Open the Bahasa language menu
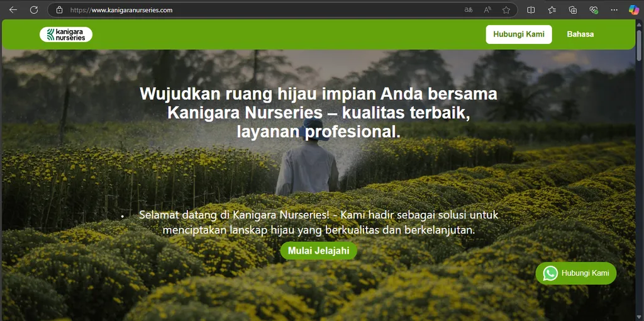 (580, 35)
